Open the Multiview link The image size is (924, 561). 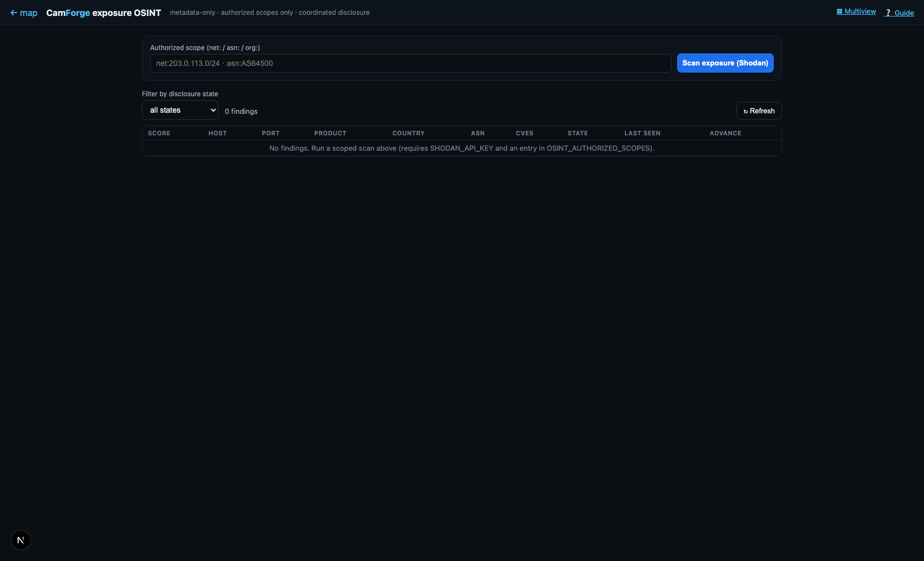tap(856, 12)
